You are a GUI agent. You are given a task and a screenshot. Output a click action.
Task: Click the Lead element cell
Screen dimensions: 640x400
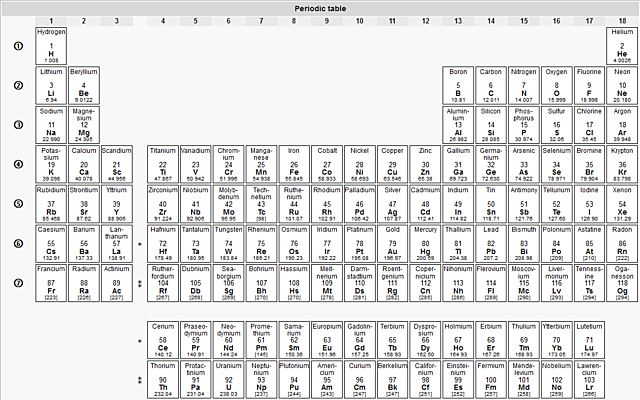click(491, 243)
